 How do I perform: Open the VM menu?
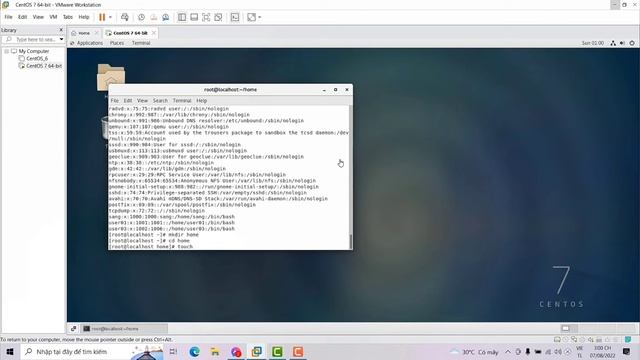[x=53, y=17]
